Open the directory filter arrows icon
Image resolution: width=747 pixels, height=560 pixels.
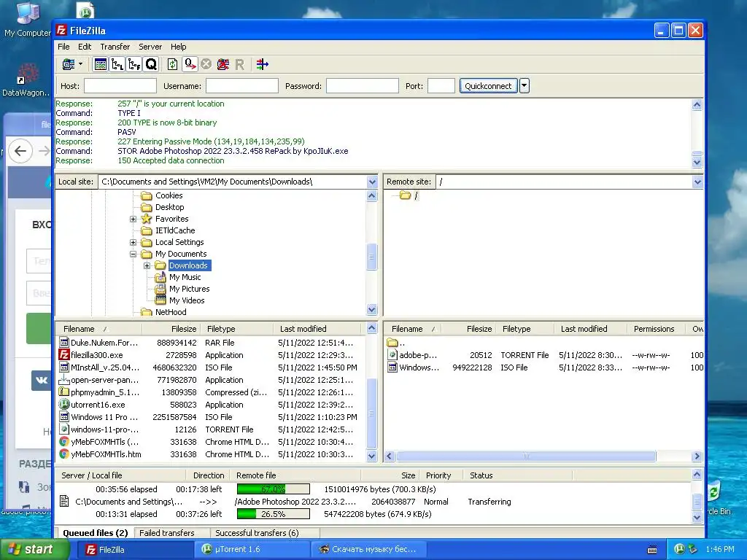[x=262, y=64]
